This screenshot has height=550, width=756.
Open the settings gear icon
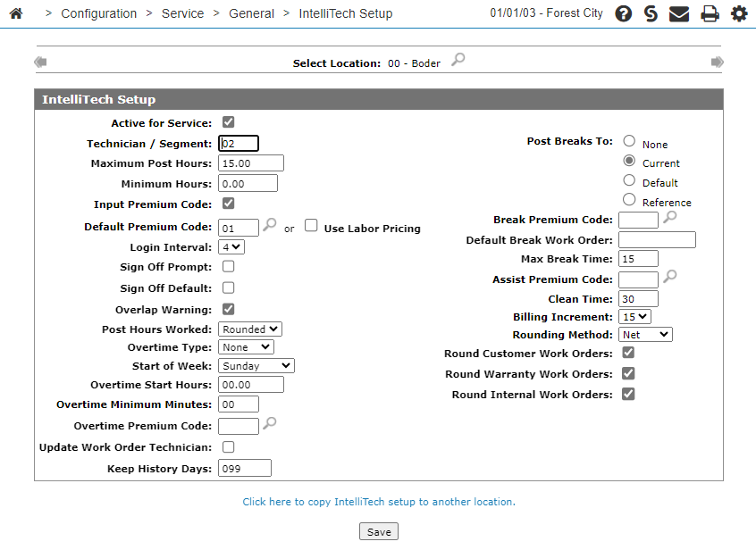[739, 13]
